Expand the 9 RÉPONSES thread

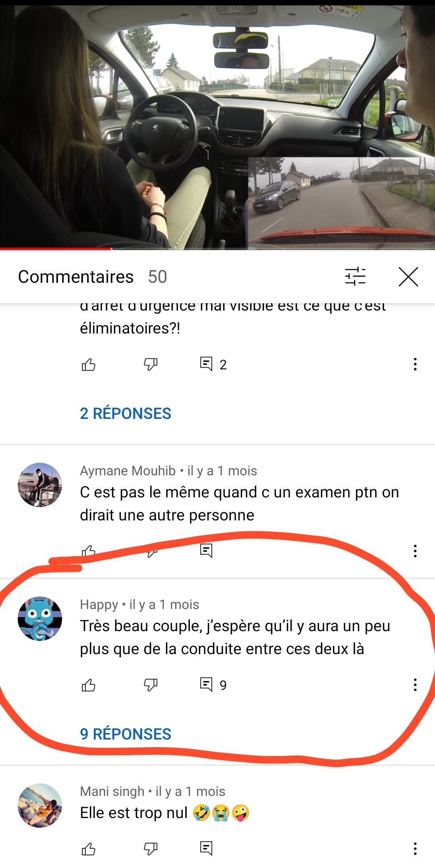click(x=126, y=734)
